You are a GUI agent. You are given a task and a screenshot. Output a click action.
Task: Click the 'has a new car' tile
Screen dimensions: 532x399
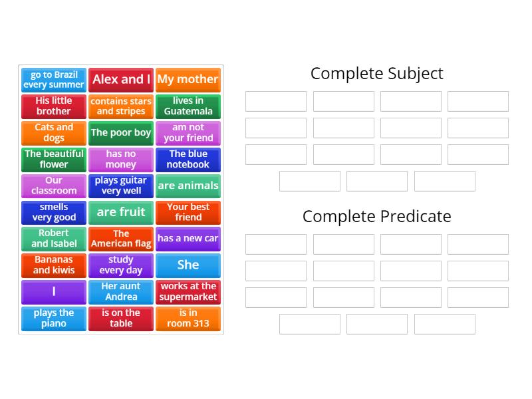pos(188,239)
